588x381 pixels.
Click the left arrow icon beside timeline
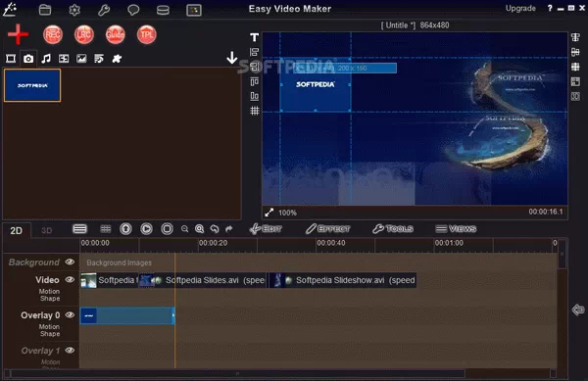tap(578, 310)
